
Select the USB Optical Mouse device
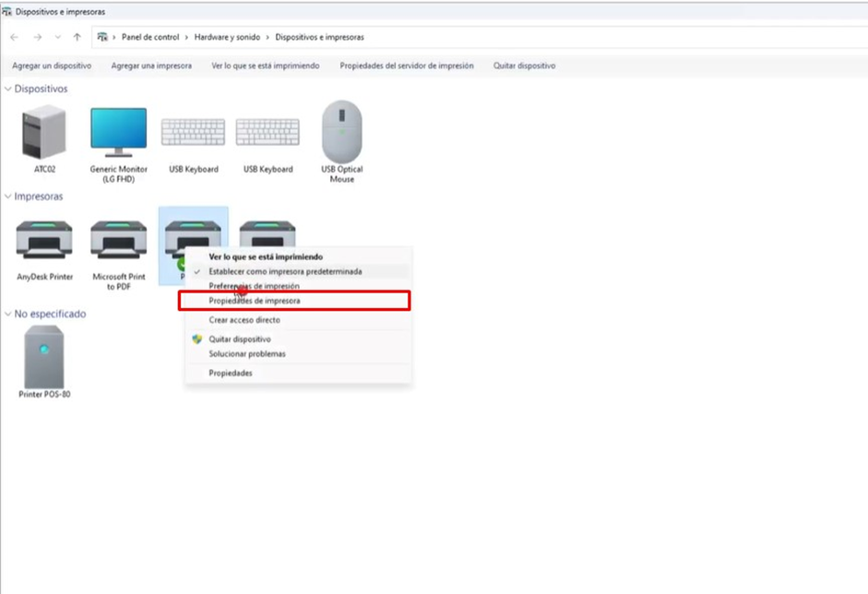[x=341, y=135]
